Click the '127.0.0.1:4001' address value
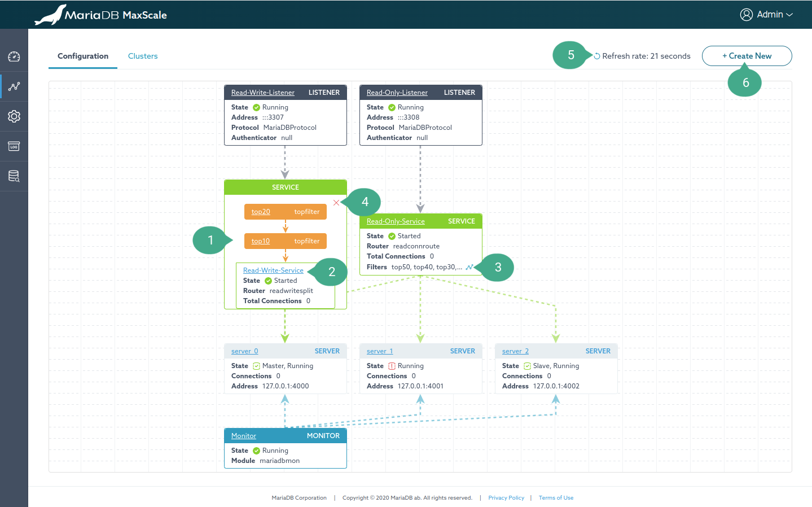 tap(420, 386)
